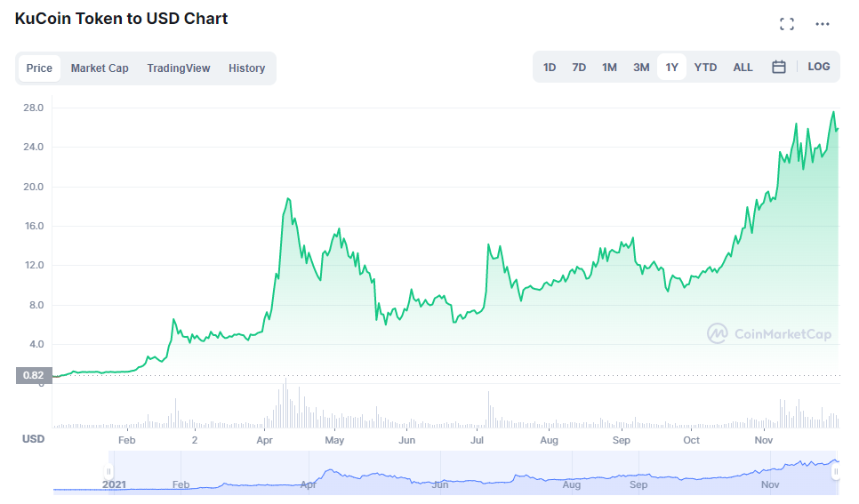
Task: Click the 4.0 y-axis value
Action: tap(36, 345)
